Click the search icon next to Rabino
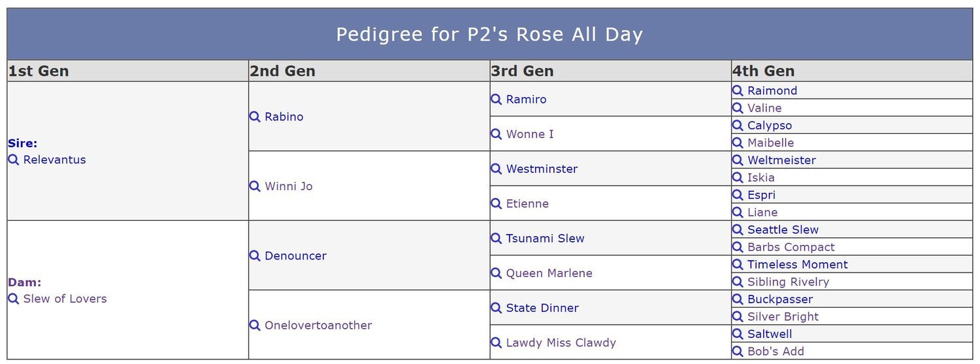The height and width of the screenshot is (364, 980). click(x=255, y=116)
